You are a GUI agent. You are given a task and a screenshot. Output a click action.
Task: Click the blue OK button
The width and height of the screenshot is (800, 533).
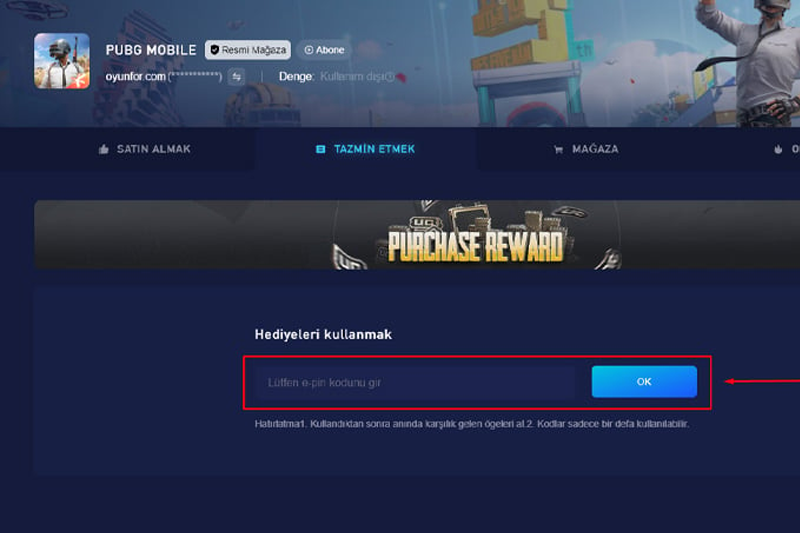pos(644,382)
